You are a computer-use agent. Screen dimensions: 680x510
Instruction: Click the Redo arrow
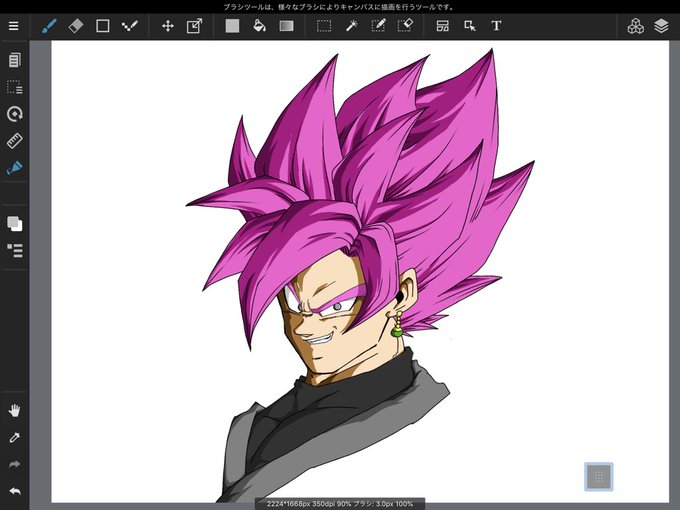pos(14,464)
